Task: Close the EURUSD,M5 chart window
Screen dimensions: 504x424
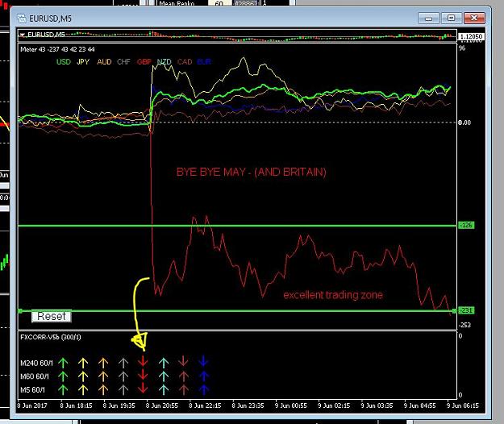Action: [474, 18]
